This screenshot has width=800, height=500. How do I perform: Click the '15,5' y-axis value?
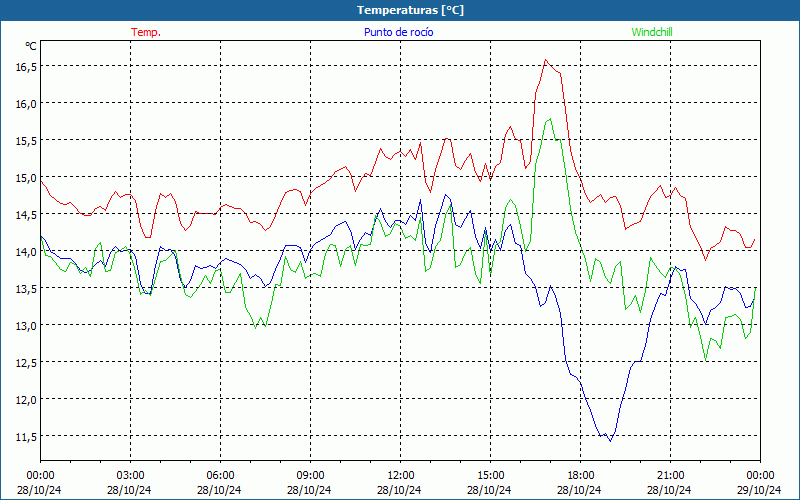tap(27, 140)
